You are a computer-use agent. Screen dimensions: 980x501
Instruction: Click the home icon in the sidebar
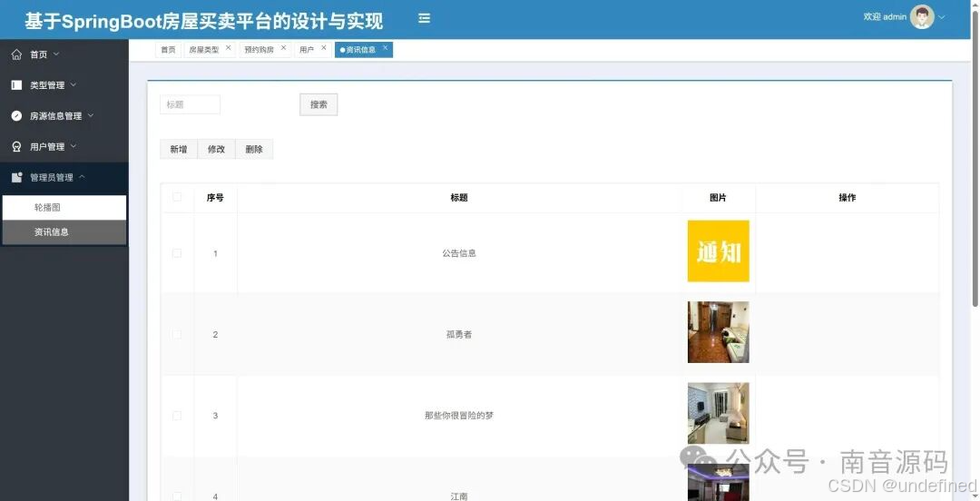[x=17, y=54]
